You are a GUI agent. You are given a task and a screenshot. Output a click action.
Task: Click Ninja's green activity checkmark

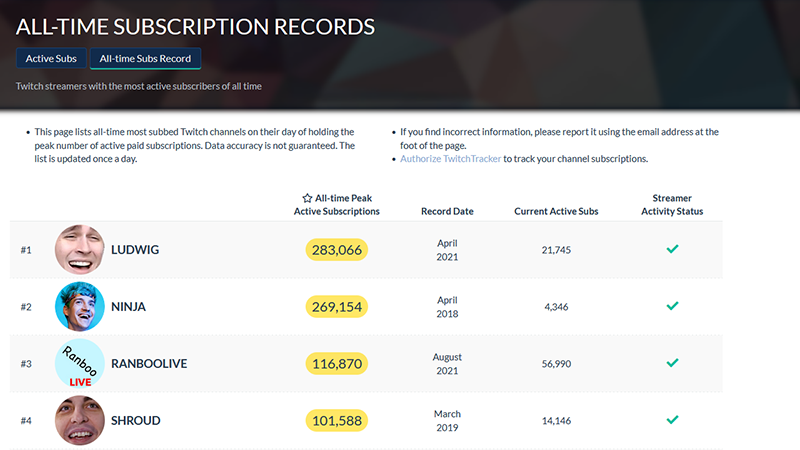[672, 306]
